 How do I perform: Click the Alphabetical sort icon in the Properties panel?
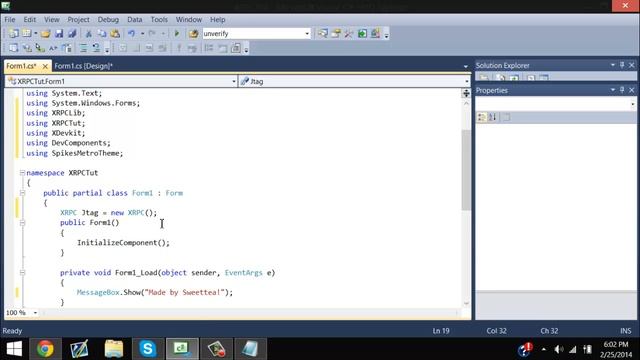coord(493,117)
